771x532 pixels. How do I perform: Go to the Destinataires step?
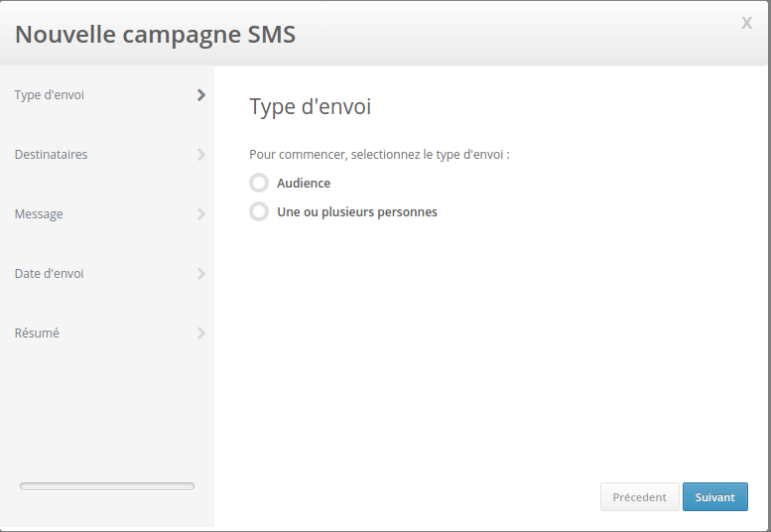click(x=52, y=155)
